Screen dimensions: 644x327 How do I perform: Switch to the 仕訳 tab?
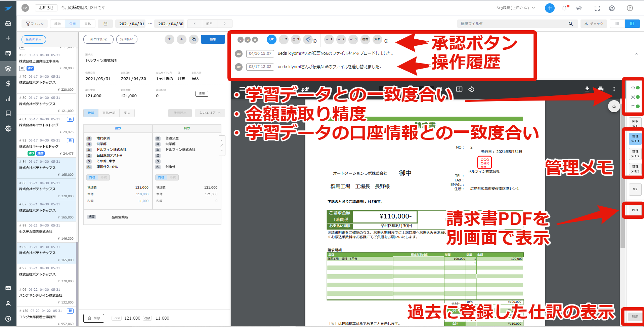click(x=91, y=113)
